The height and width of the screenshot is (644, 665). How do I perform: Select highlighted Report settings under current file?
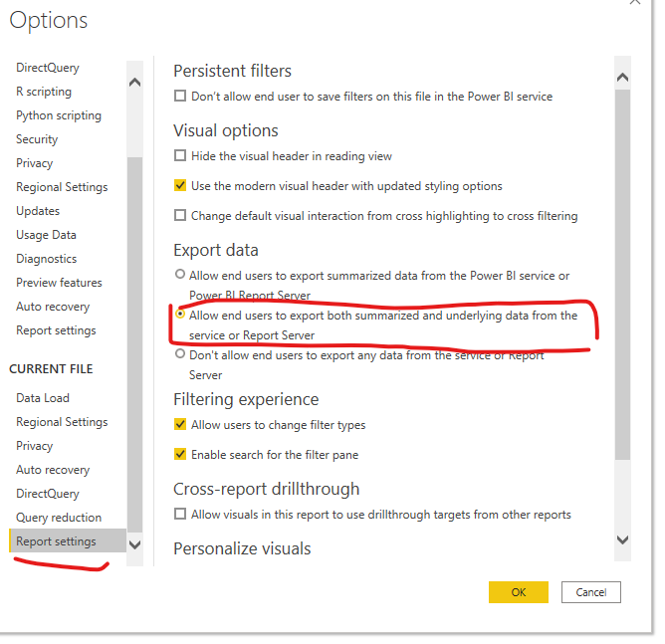68,540
